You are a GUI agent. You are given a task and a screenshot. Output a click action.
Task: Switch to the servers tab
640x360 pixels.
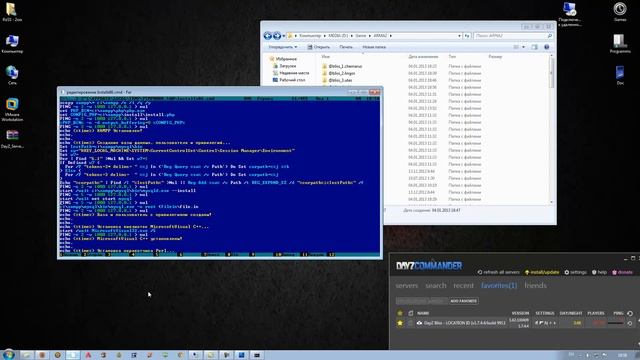pyautogui.click(x=407, y=286)
